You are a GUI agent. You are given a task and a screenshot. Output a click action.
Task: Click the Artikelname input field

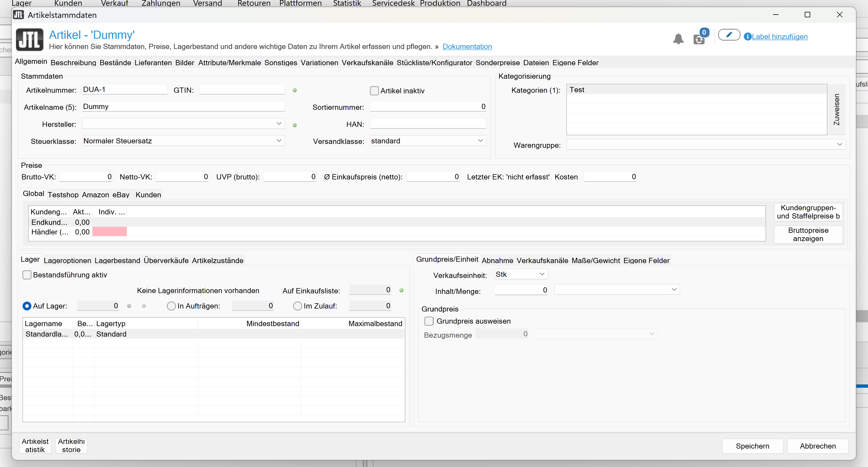183,107
